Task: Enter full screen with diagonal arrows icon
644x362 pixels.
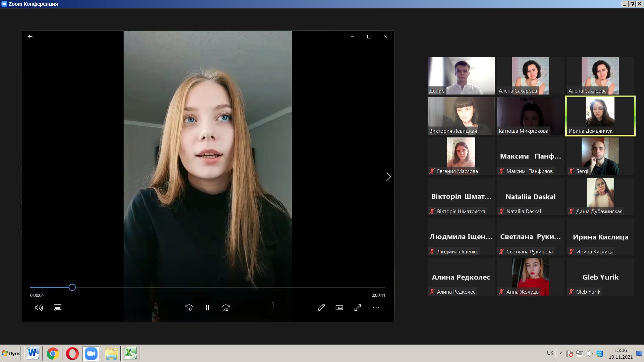Action: (358, 308)
